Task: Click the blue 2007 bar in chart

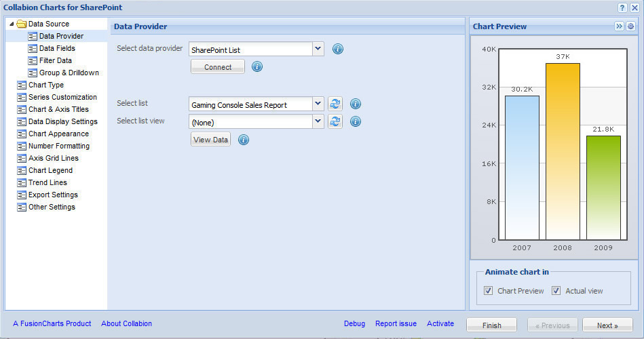Action: 522,168
